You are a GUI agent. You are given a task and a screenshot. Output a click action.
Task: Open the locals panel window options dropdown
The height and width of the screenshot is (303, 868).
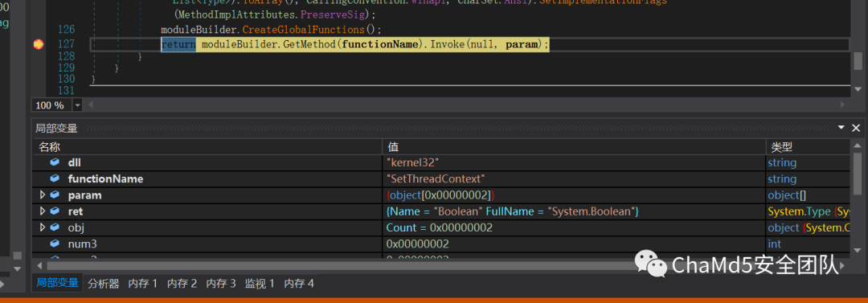pos(841,128)
